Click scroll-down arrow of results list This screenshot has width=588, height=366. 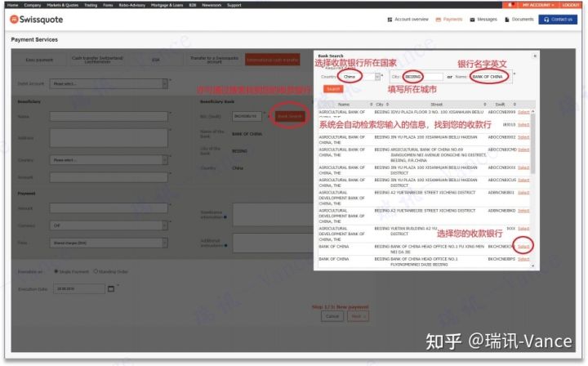click(532, 266)
